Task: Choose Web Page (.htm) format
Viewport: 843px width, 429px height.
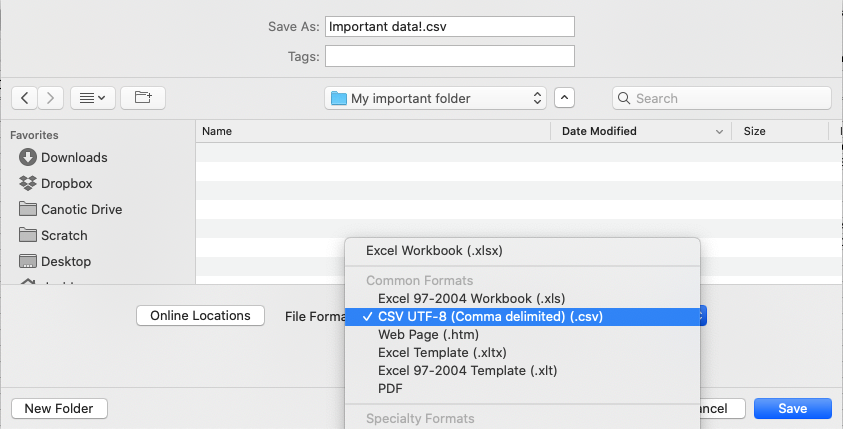Action: coord(522,334)
